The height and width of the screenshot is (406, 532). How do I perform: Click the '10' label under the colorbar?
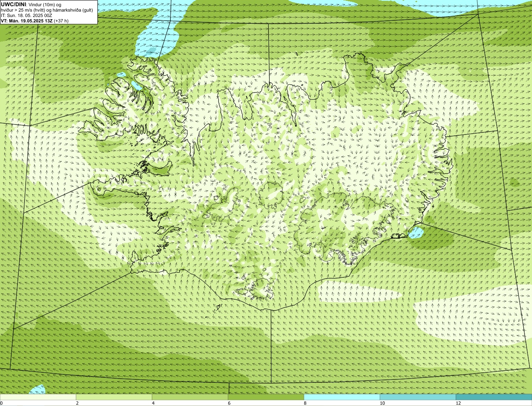click(x=382, y=403)
